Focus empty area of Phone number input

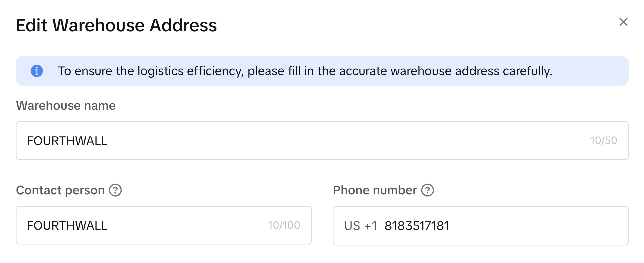(x=538, y=226)
